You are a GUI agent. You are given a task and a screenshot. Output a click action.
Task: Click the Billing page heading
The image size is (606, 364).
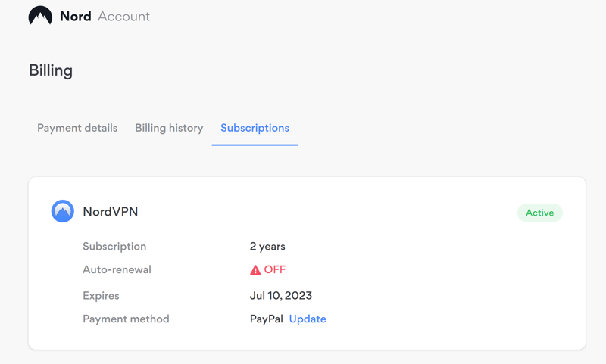point(51,70)
